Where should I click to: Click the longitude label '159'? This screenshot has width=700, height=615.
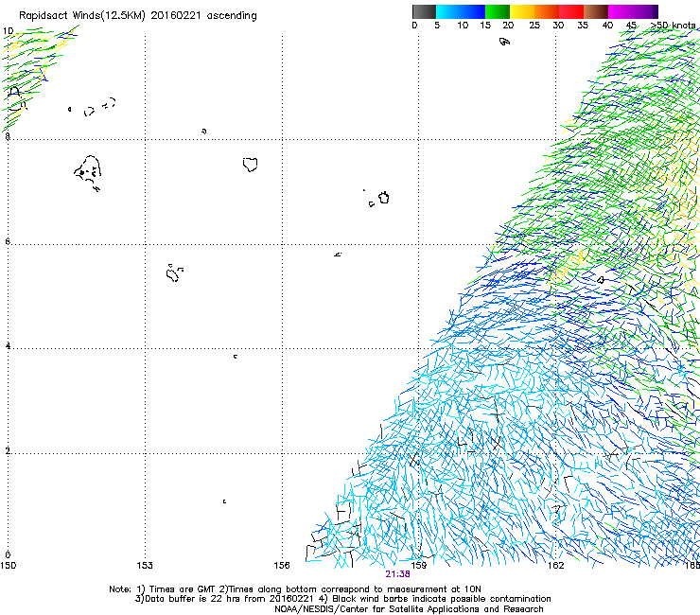coord(419,566)
